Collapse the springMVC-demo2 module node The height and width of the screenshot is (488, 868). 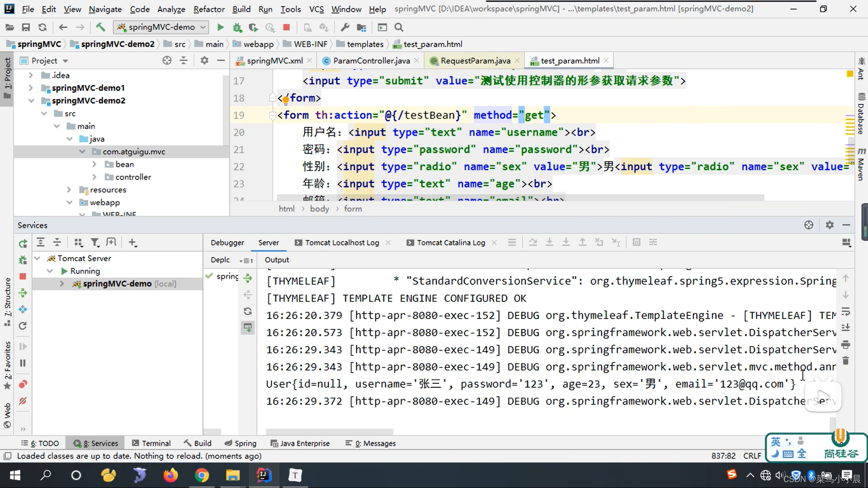click(x=31, y=101)
